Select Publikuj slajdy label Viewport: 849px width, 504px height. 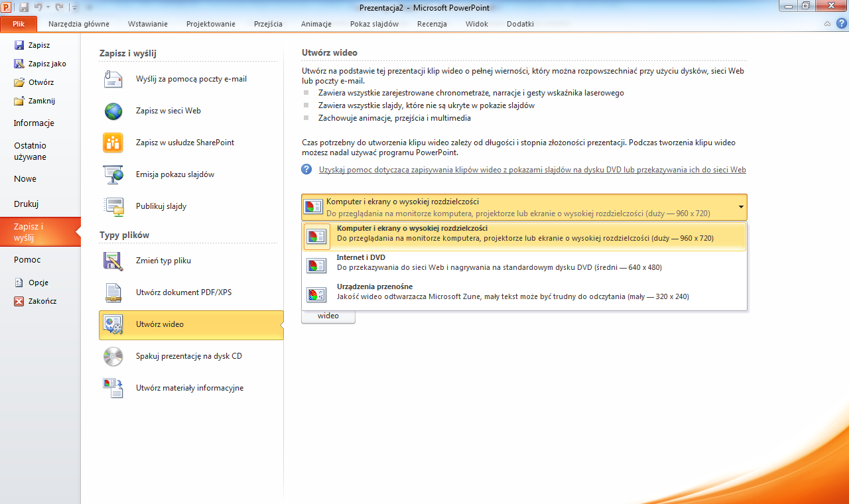(161, 206)
